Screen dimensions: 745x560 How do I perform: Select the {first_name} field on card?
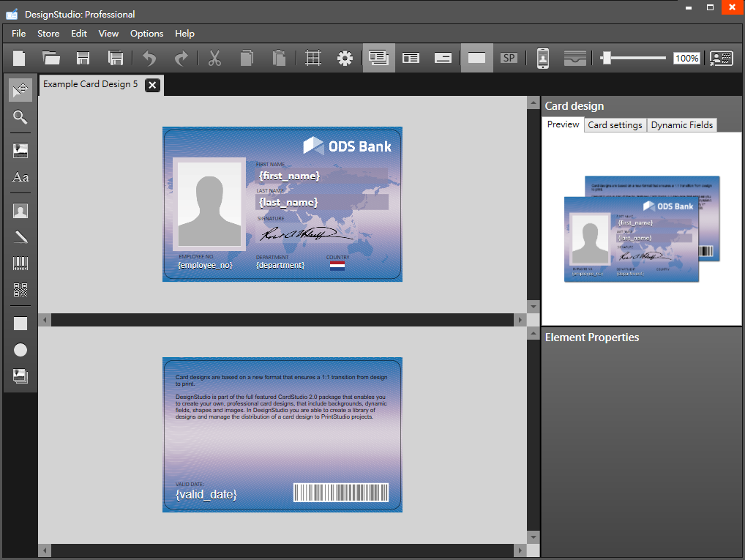[x=322, y=176]
